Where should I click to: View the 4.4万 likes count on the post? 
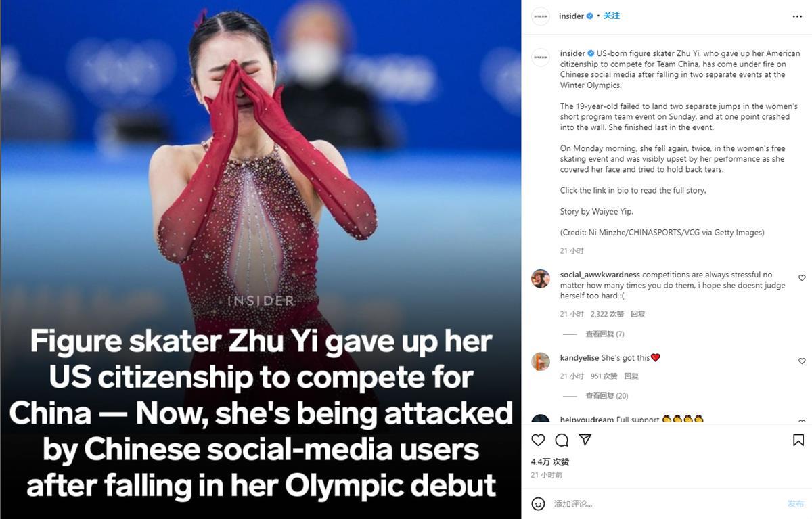(x=550, y=461)
